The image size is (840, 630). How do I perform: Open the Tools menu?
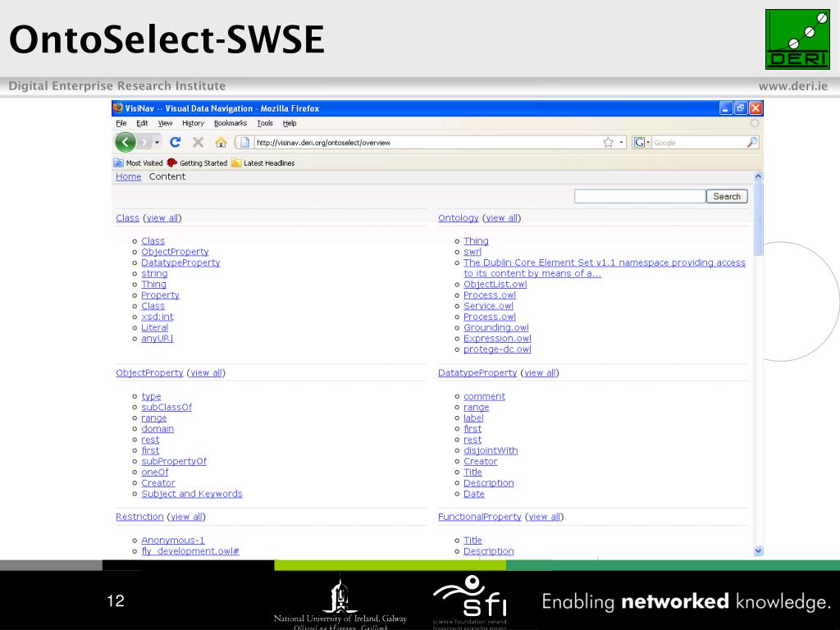pyautogui.click(x=265, y=123)
